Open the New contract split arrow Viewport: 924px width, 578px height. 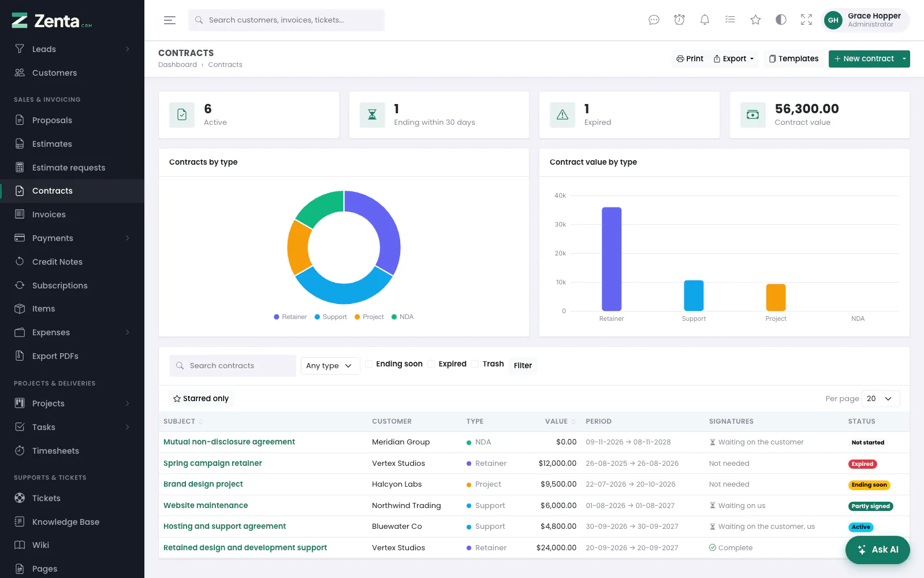click(x=904, y=59)
